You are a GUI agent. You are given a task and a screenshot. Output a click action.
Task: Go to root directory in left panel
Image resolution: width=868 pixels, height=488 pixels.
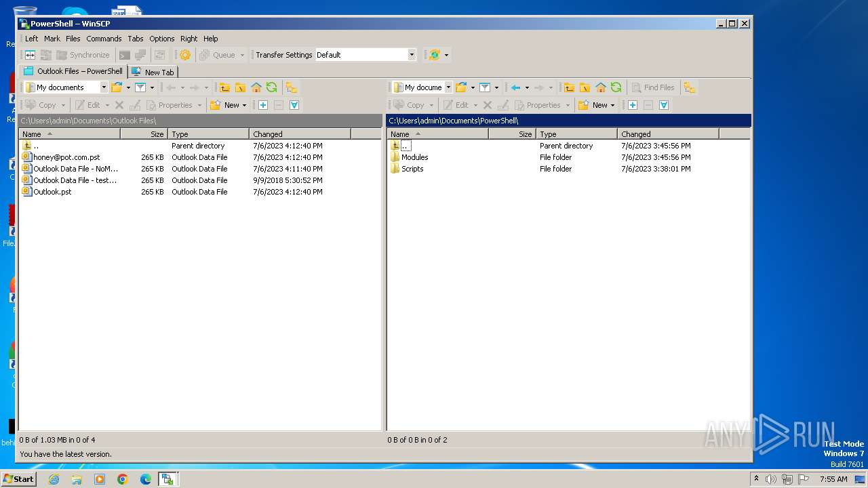coord(240,87)
